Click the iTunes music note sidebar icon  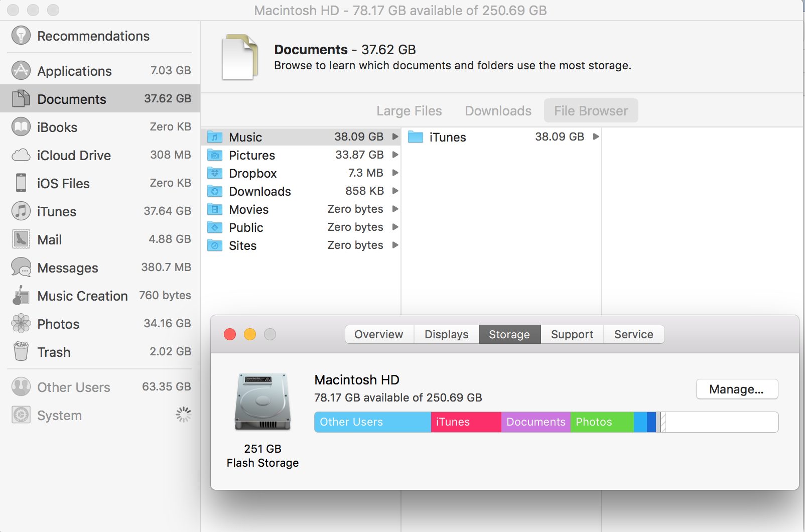21,211
